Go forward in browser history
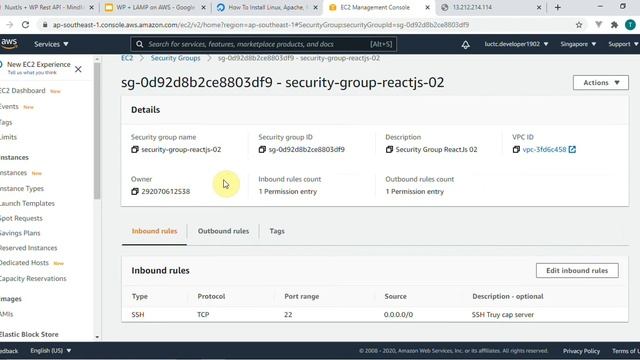Viewport: 640px width, 360px height. click(9, 25)
